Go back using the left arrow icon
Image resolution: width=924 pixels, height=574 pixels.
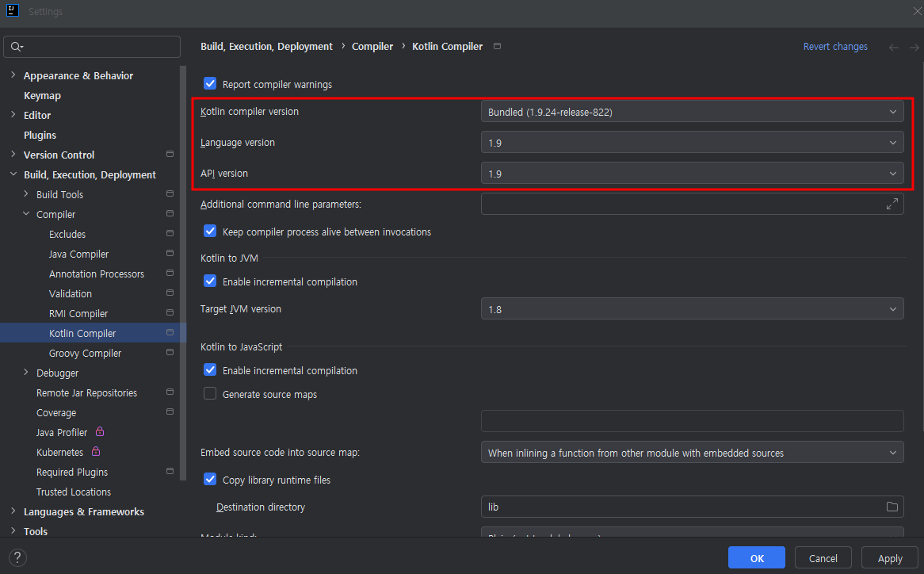click(x=893, y=47)
